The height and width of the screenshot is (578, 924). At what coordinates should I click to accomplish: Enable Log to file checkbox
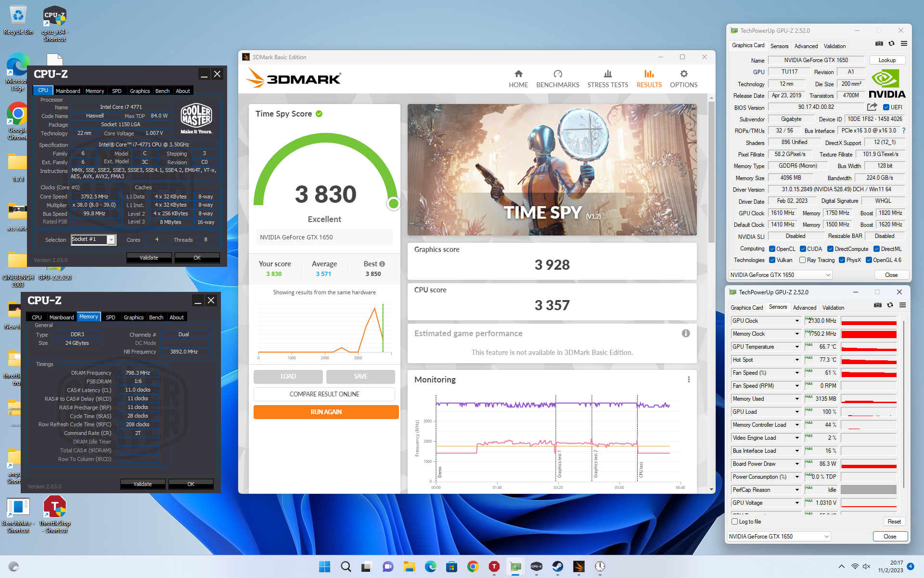pyautogui.click(x=734, y=522)
